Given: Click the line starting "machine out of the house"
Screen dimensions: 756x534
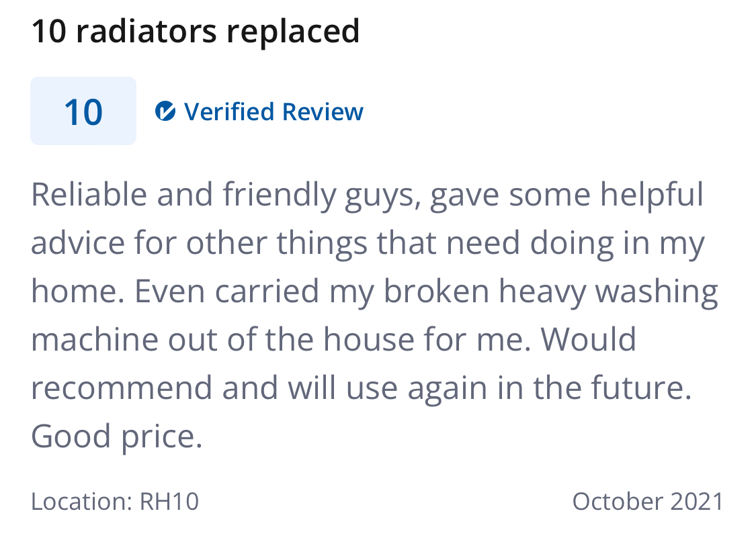Looking at the screenshot, I should pyautogui.click(x=333, y=339).
